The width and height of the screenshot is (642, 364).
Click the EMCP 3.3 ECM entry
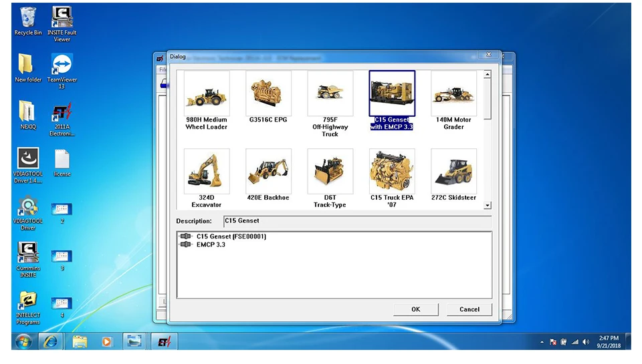pos(211,244)
